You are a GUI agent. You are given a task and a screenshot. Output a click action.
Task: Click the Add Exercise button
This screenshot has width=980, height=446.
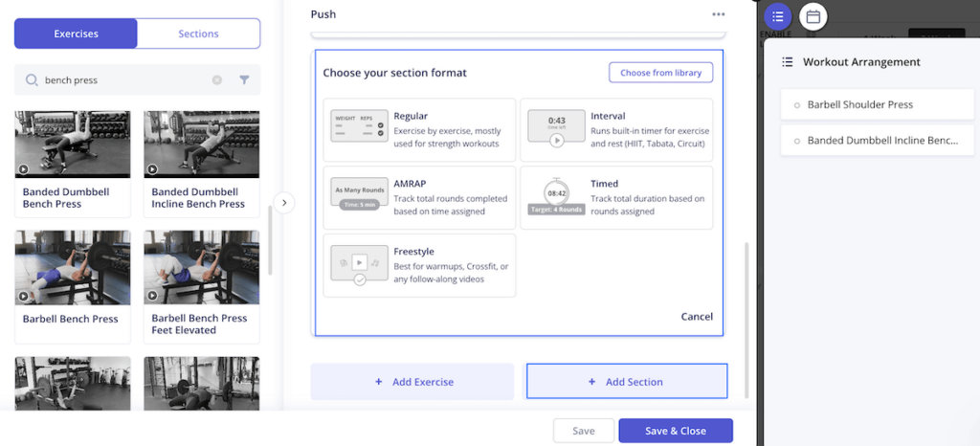(412, 382)
